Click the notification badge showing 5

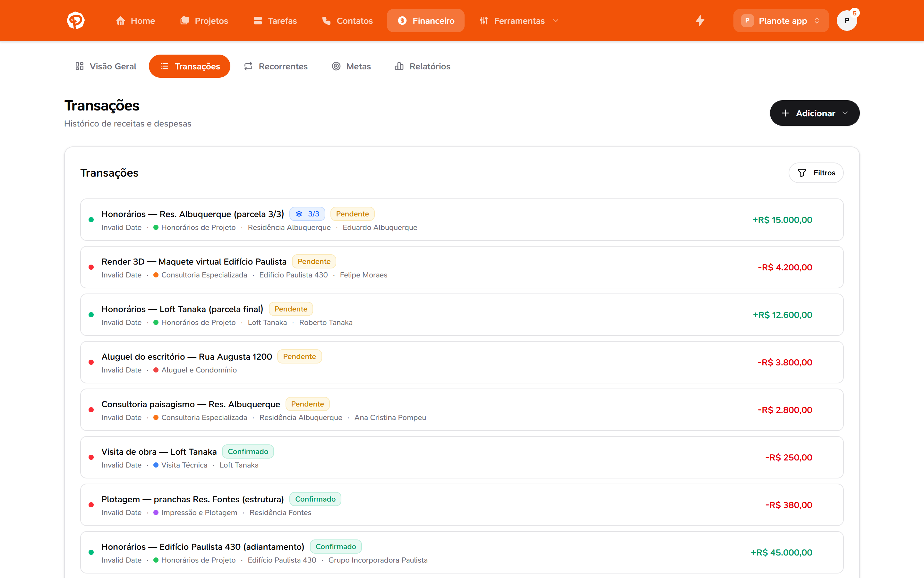(x=854, y=13)
